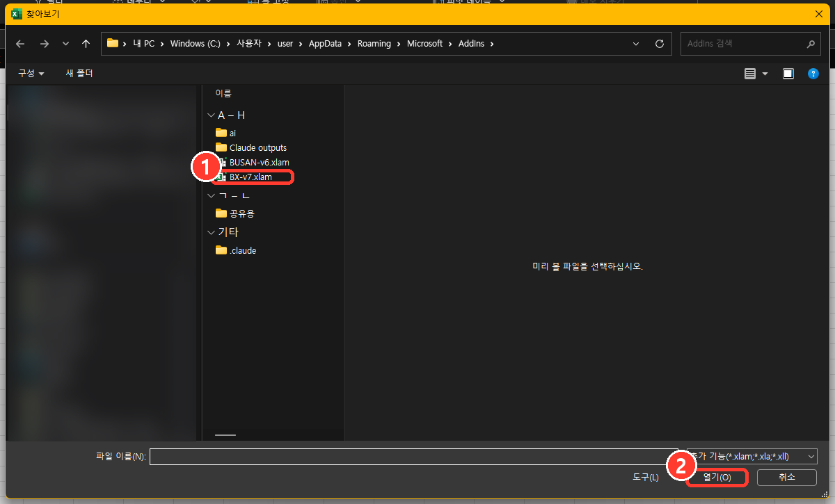The image size is (835, 504).
Task: Click the 취소 cancel button
Action: coord(787,478)
